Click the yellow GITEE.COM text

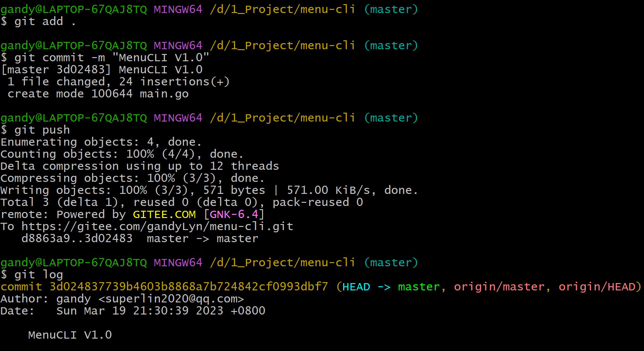(164, 215)
